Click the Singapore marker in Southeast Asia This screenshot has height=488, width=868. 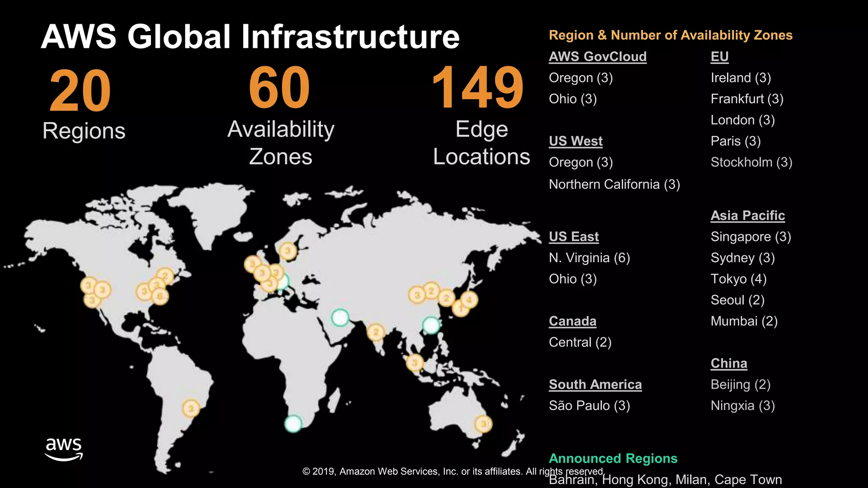point(415,363)
